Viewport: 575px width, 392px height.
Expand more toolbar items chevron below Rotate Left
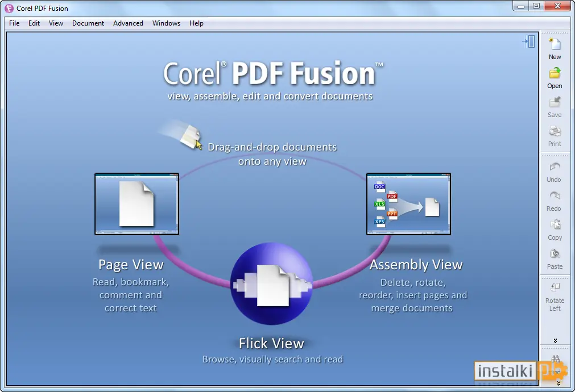pos(555,341)
